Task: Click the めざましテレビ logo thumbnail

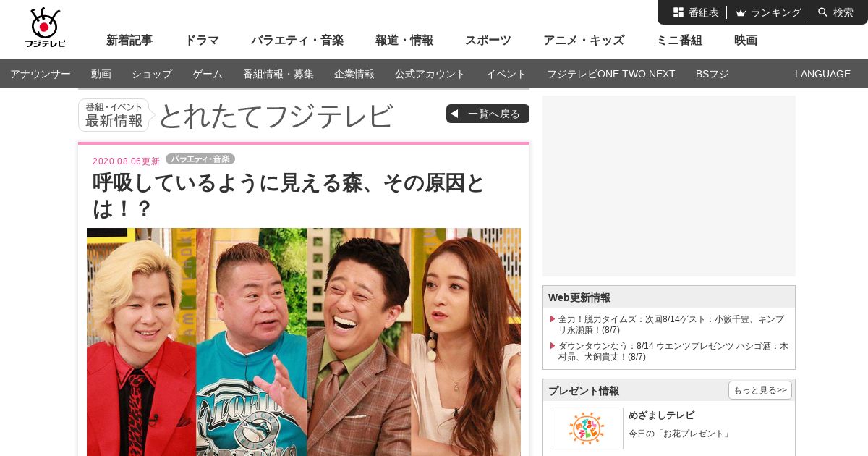Action: pos(587,428)
